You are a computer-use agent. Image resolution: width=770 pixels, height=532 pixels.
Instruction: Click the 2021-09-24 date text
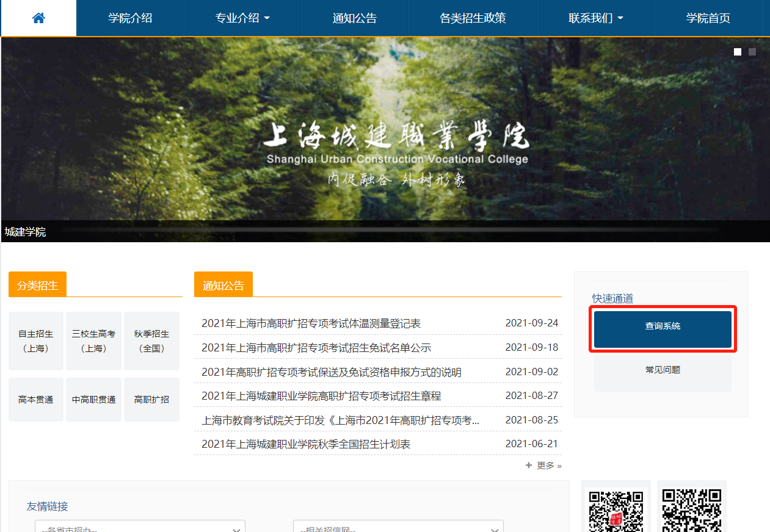[x=532, y=323]
